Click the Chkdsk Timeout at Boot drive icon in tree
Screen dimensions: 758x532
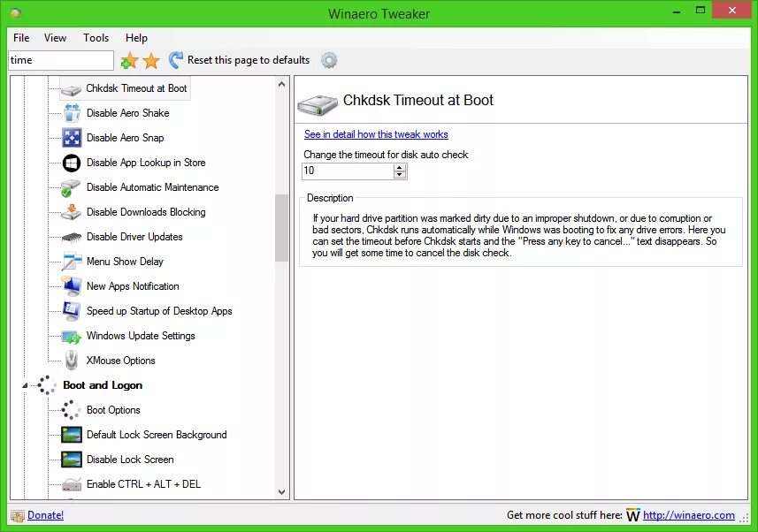pos(71,90)
